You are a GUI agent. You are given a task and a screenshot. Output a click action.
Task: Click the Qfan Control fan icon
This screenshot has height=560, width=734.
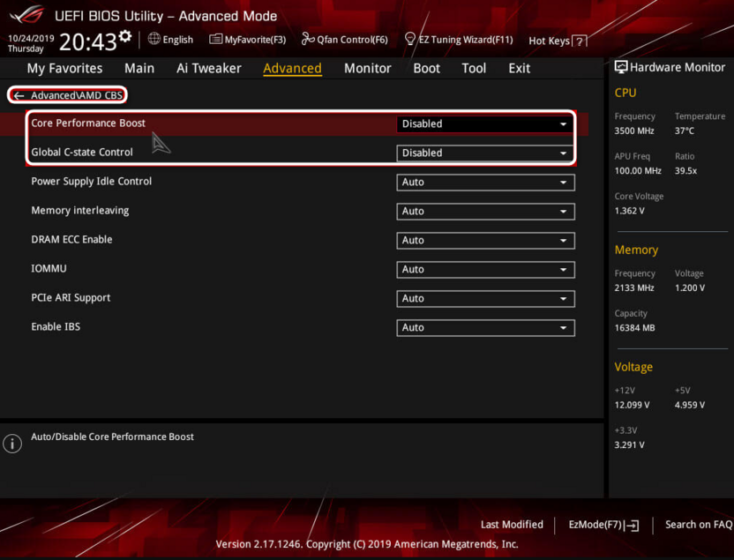(308, 39)
